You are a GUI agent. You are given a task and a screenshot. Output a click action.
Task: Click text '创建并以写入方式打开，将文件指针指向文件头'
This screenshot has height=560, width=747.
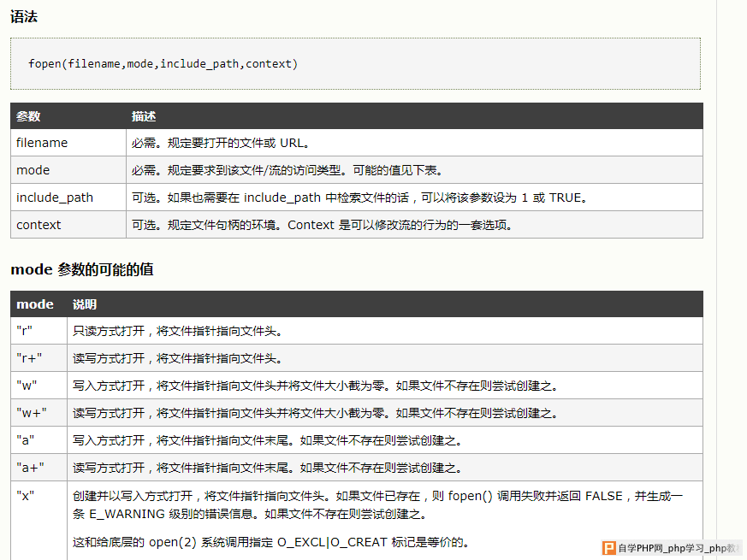click(x=199, y=496)
